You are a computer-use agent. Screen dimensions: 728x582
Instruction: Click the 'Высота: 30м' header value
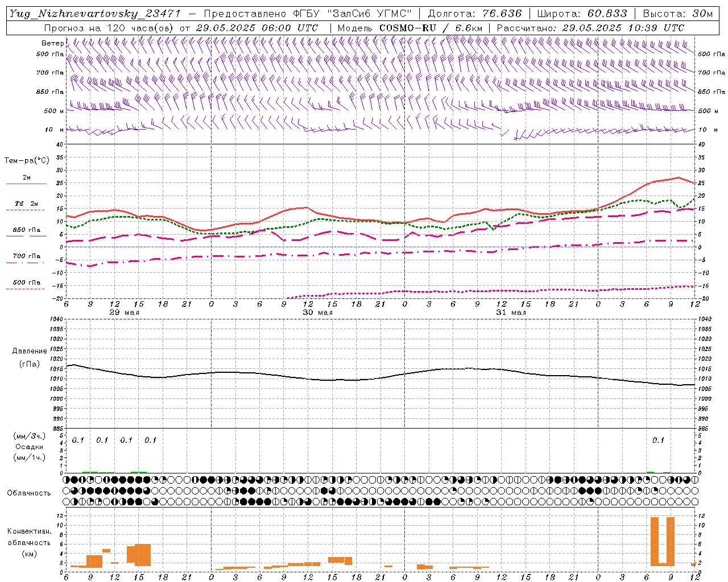pos(677,14)
